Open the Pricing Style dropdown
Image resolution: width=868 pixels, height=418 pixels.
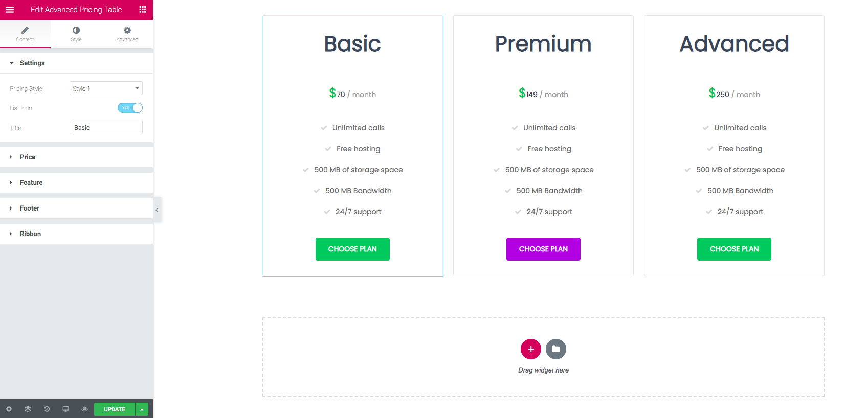click(x=106, y=88)
